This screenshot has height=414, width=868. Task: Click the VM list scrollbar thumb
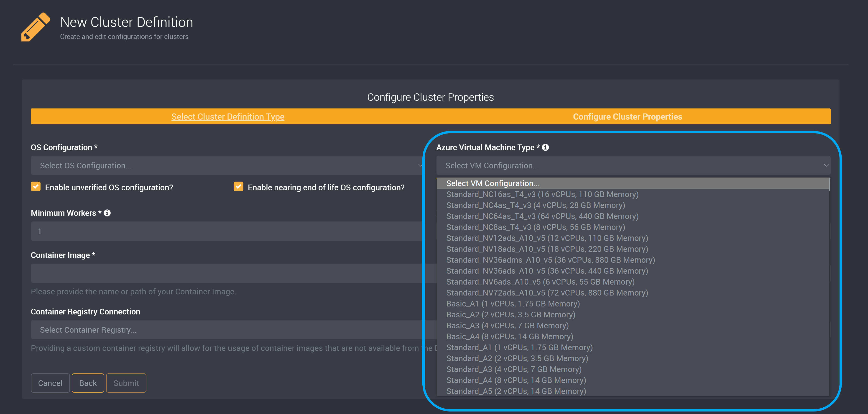(x=829, y=185)
